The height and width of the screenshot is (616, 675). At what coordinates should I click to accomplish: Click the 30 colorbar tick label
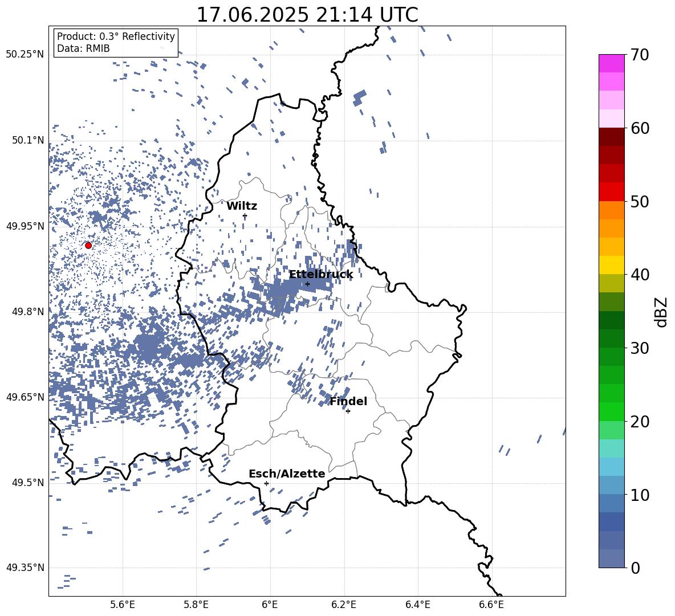640,348
